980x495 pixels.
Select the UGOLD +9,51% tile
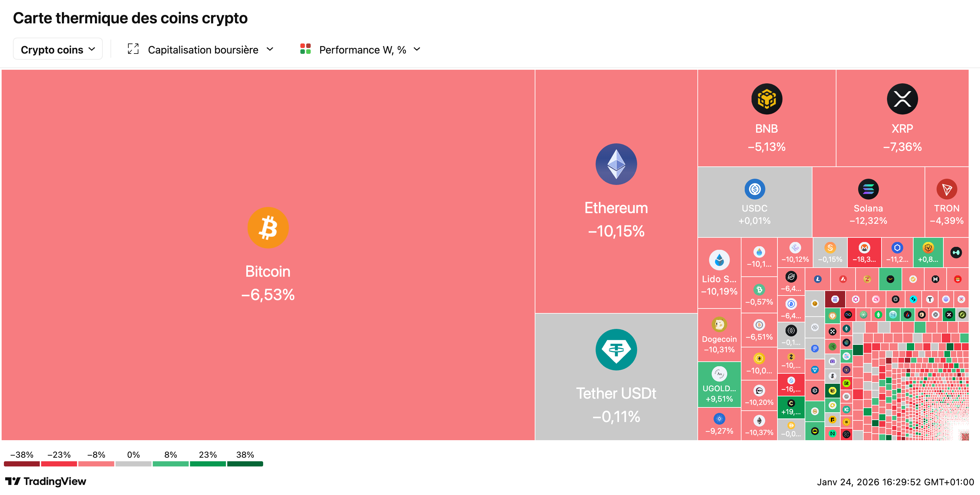click(719, 385)
